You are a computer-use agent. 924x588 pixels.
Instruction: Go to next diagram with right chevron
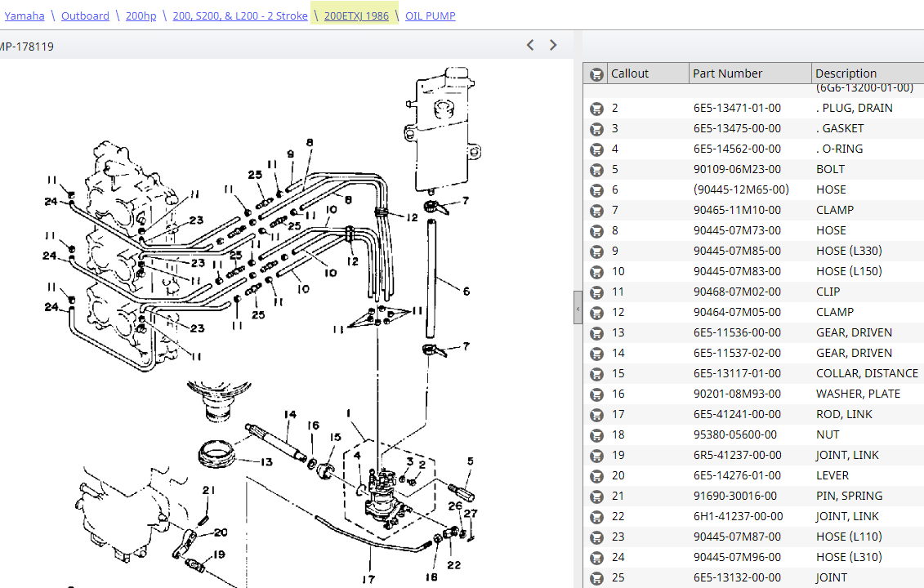point(553,45)
